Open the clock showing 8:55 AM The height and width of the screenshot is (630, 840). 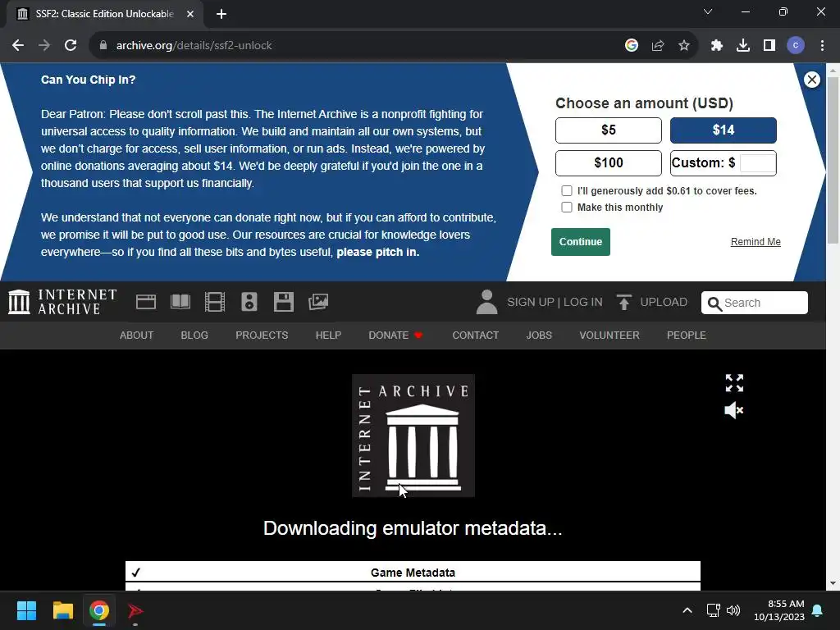(779, 610)
